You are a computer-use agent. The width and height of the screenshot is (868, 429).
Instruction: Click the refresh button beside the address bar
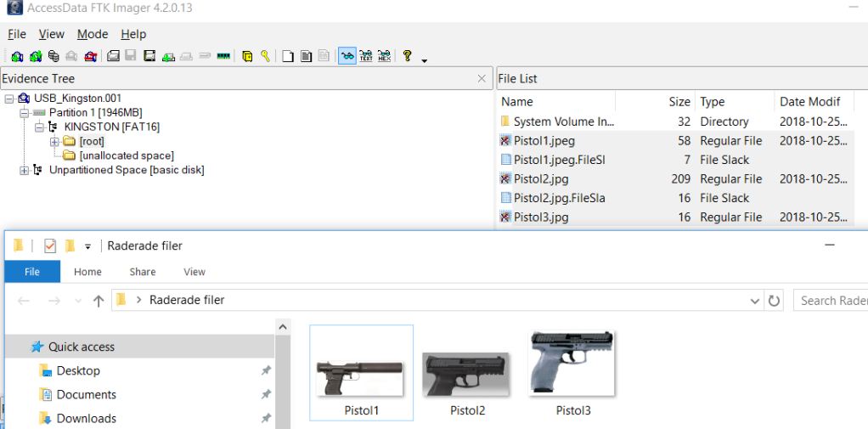point(774,300)
